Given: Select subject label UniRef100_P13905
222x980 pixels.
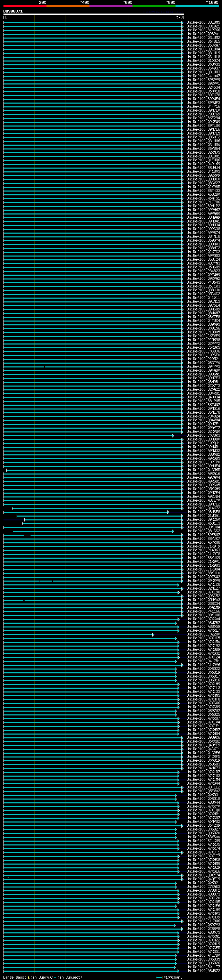Looking at the screenshot, I should coord(203,332).
